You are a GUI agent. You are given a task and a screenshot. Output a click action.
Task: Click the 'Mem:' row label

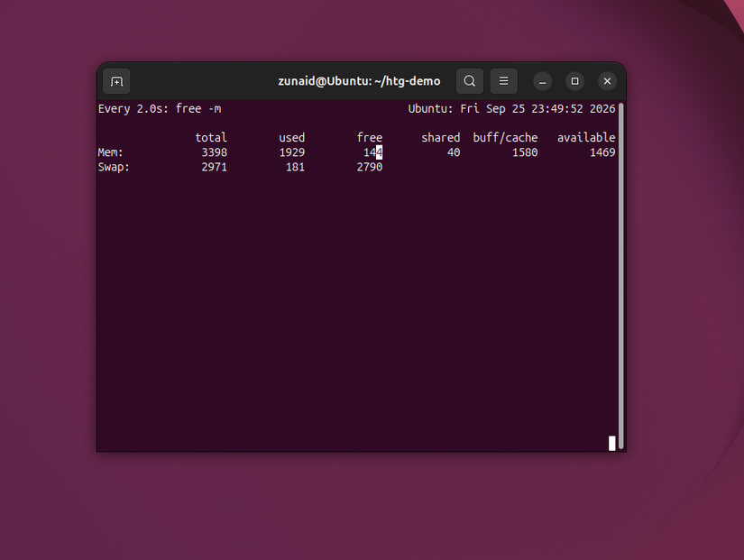(x=111, y=152)
